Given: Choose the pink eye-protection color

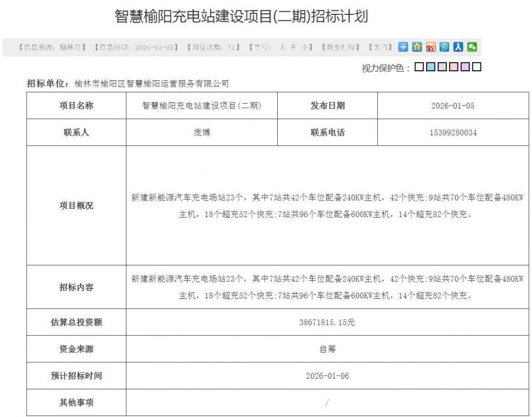Looking at the screenshot, I should pos(454,67).
